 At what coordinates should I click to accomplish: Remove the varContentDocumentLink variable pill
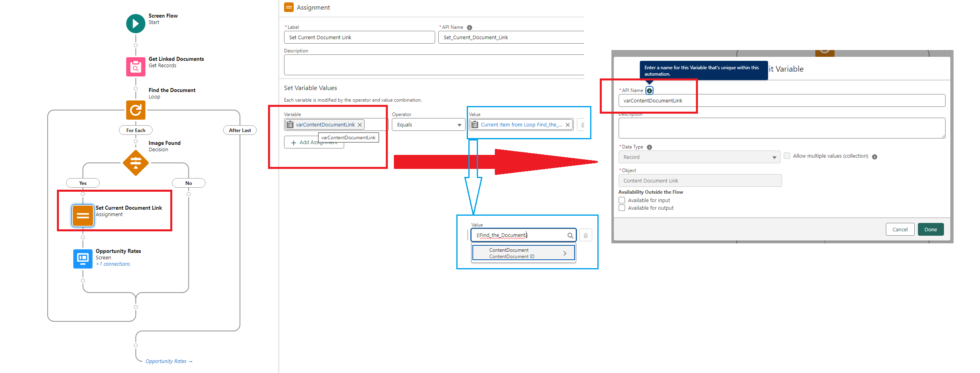pos(360,125)
